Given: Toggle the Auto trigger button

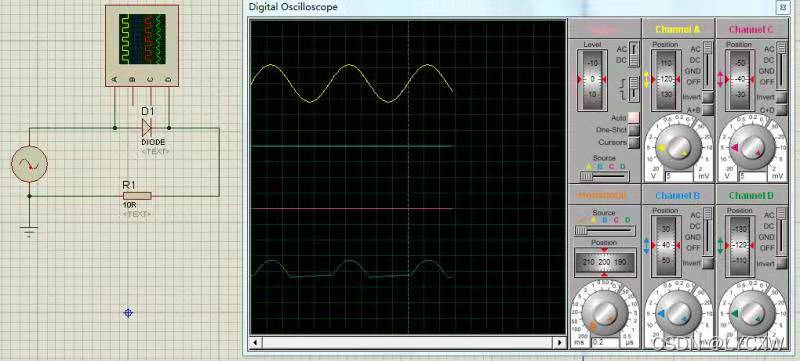Looking at the screenshot, I should (633, 118).
